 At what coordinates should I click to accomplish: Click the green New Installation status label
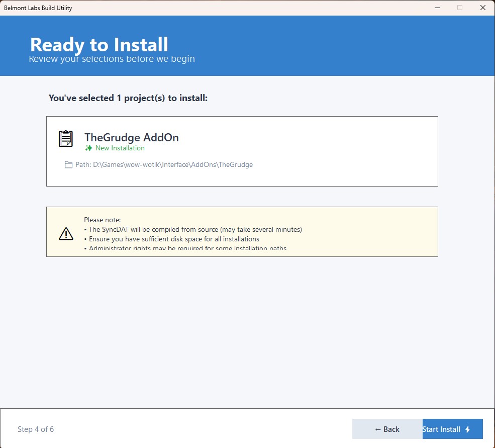pos(120,148)
